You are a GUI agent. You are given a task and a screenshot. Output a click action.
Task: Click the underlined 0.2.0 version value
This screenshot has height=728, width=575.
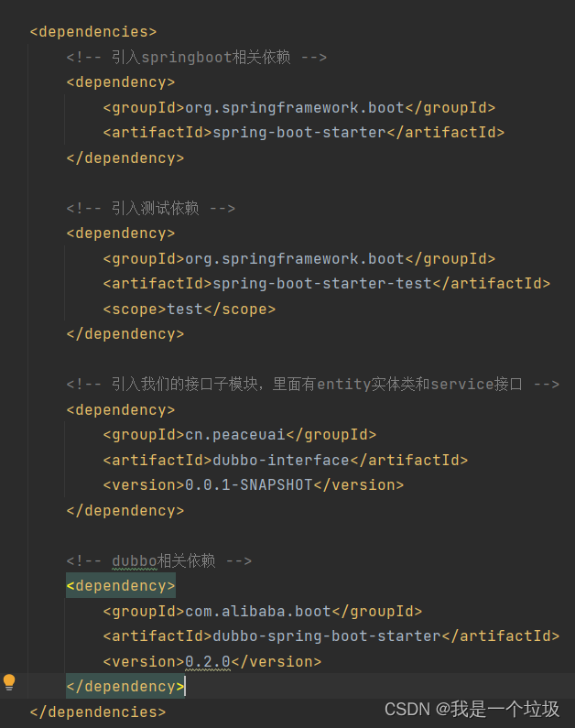coord(208,661)
